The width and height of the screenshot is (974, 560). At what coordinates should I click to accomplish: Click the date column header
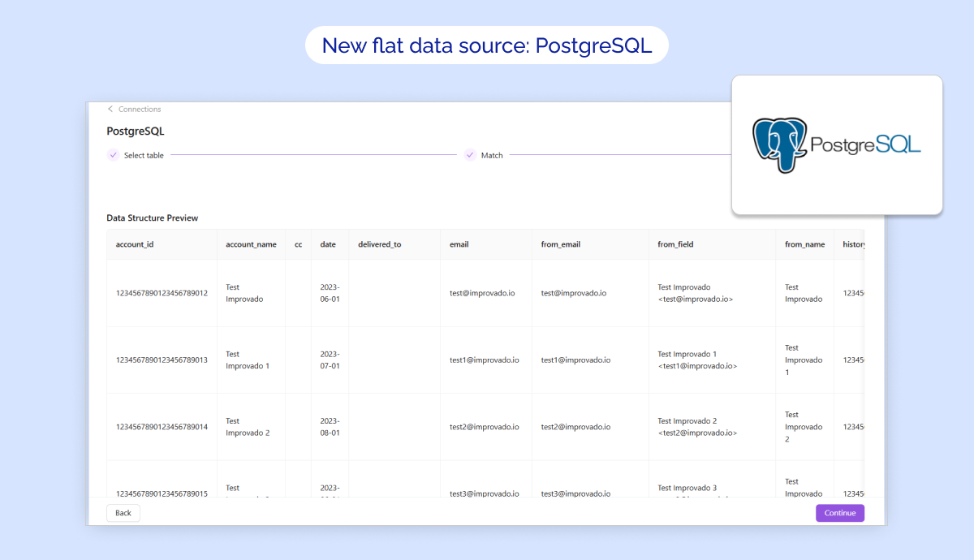click(x=328, y=244)
